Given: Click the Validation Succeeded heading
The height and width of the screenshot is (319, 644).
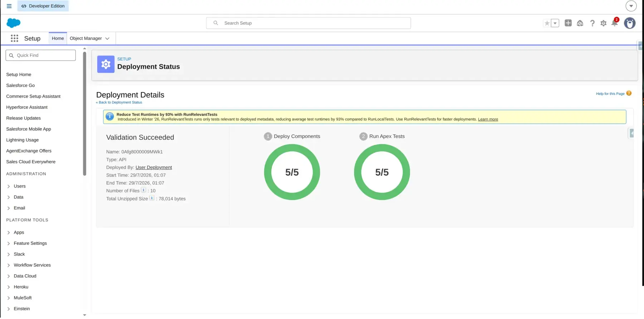Looking at the screenshot, I should [140, 137].
